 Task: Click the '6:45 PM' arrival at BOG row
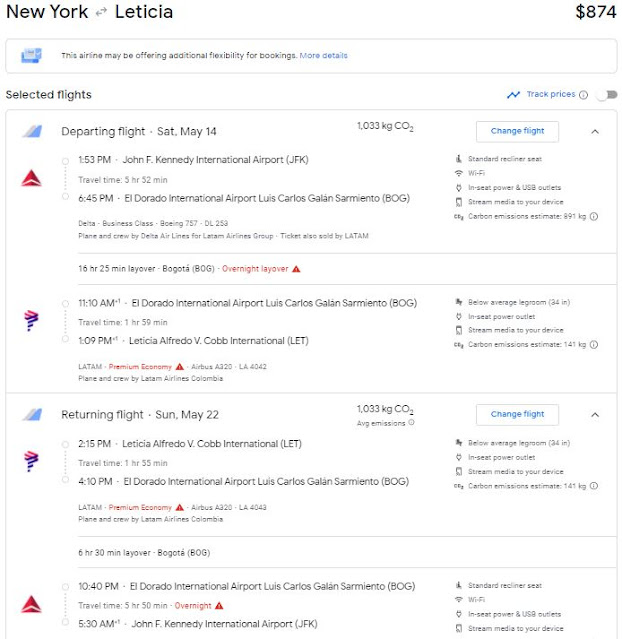(244, 198)
